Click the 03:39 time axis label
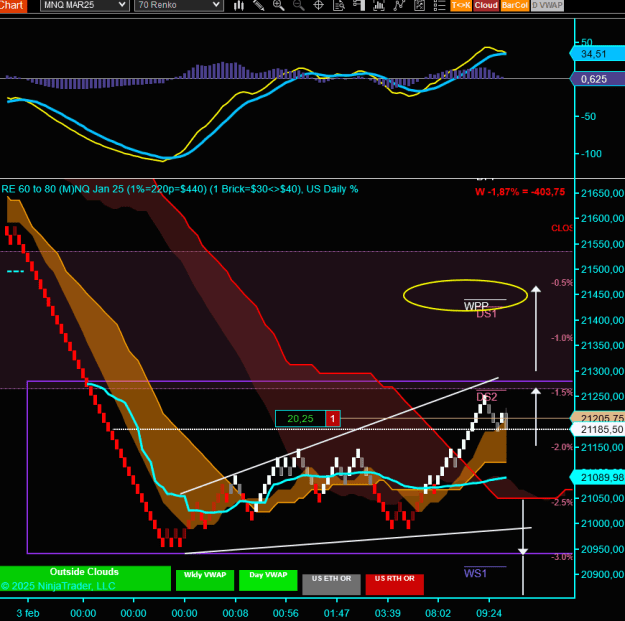 coord(387,613)
